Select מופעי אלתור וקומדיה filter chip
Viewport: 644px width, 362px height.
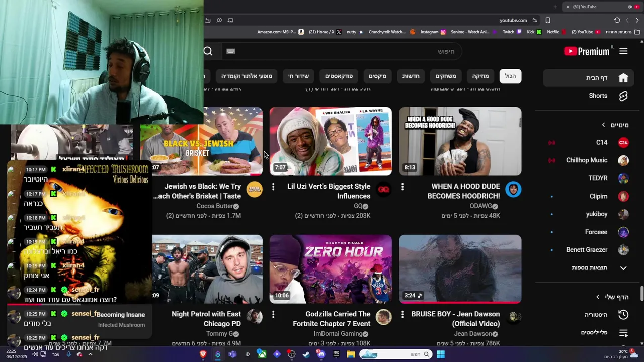pos(247,76)
